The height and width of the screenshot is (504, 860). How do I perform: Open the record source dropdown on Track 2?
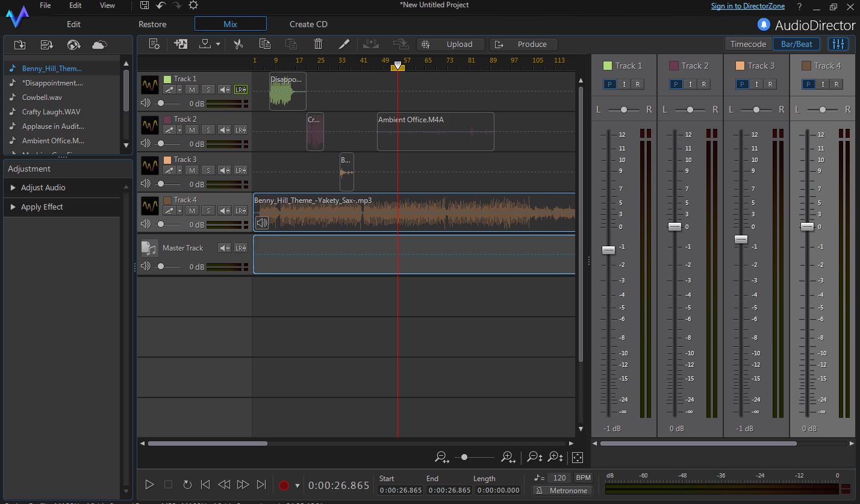coord(179,129)
